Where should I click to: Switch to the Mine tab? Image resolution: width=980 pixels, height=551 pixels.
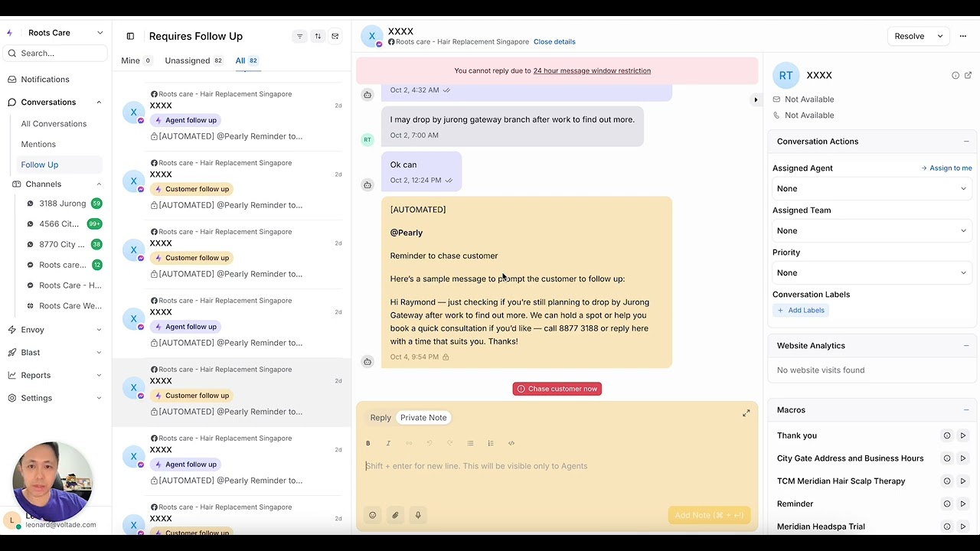coord(136,60)
